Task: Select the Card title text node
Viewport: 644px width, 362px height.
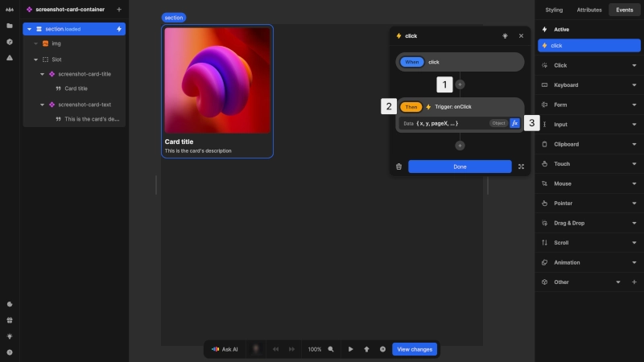Action: (x=74, y=88)
